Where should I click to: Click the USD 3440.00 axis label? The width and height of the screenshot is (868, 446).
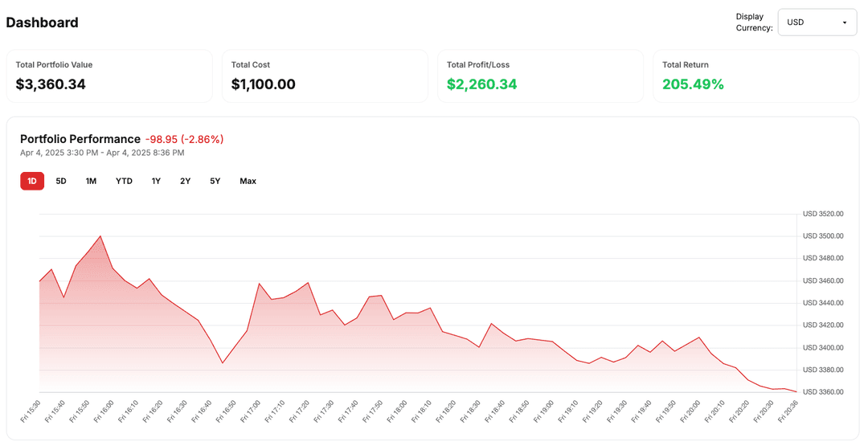pyautogui.click(x=823, y=303)
